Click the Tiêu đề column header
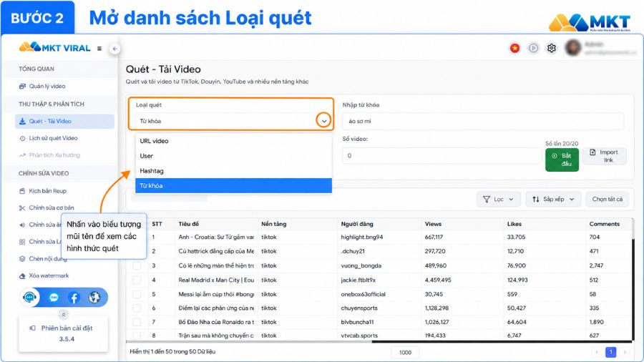Viewport: 644px width, 362px height. pos(188,224)
